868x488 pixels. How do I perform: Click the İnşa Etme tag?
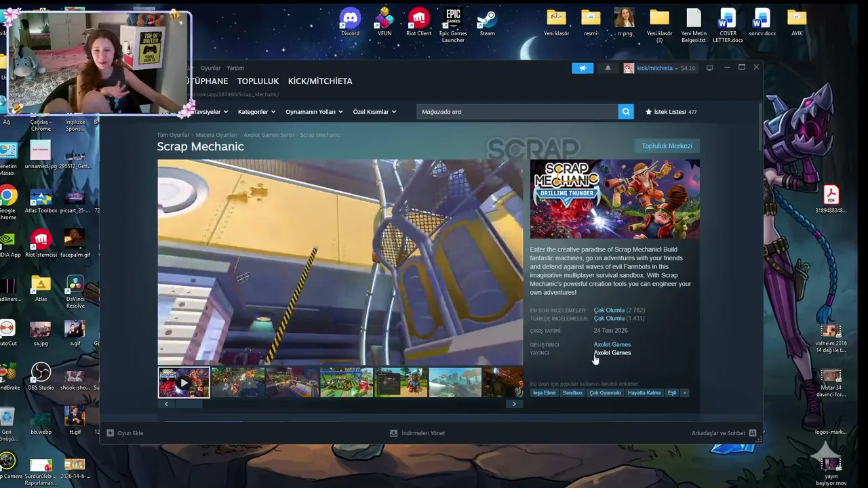[x=544, y=392]
